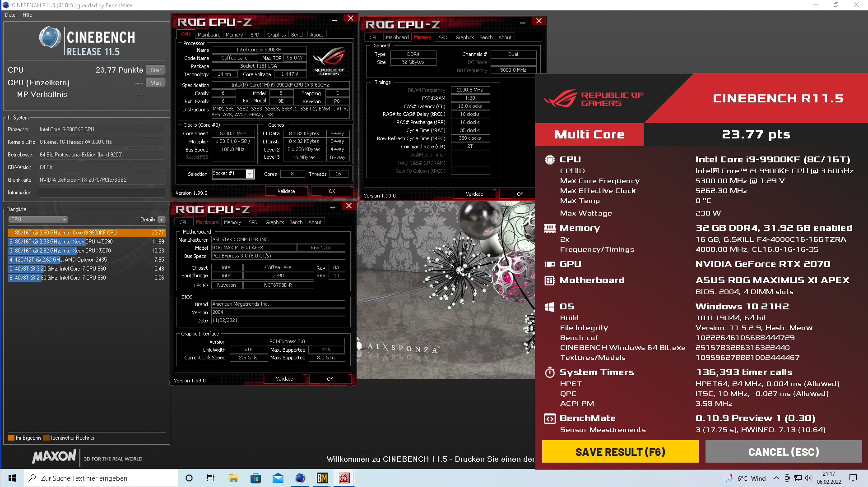Open Microsoft Store from the taskbar

coord(255,478)
